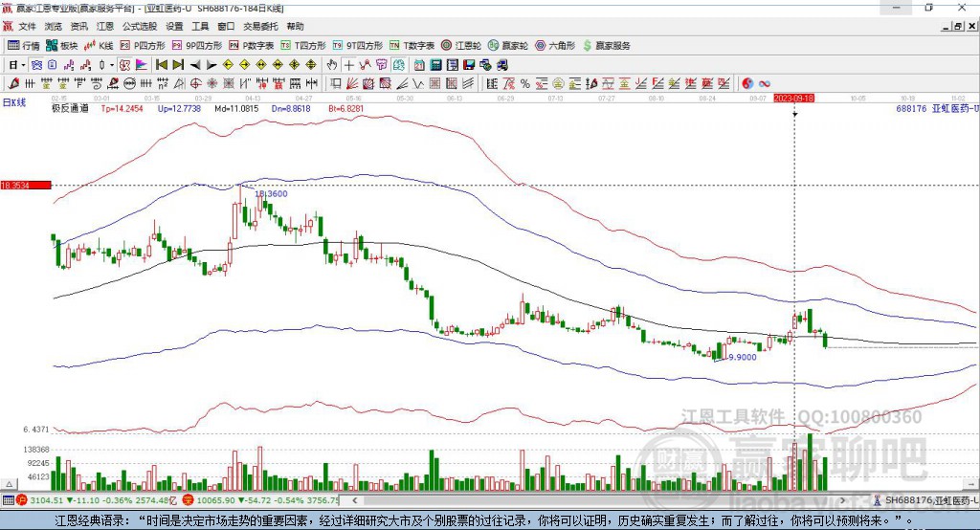Click the 极反通道 indicator name
This screenshot has height=530, width=980.
[70, 108]
